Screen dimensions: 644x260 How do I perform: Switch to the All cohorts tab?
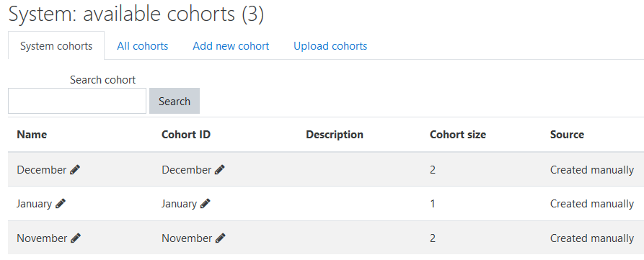(143, 46)
